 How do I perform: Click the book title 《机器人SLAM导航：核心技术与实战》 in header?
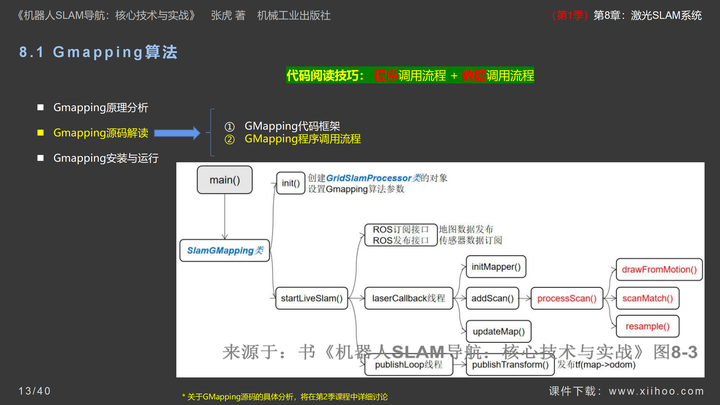point(107,15)
